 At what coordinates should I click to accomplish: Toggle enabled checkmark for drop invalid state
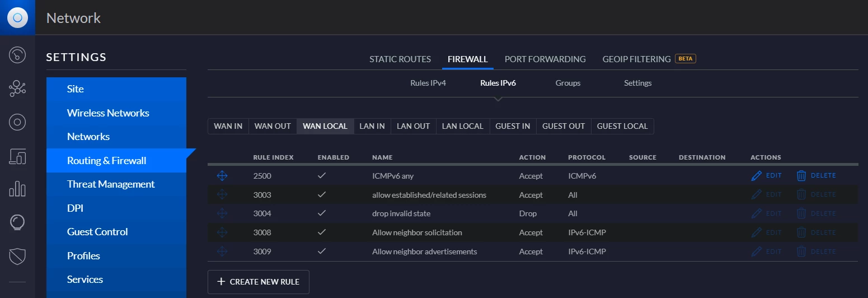click(x=321, y=213)
